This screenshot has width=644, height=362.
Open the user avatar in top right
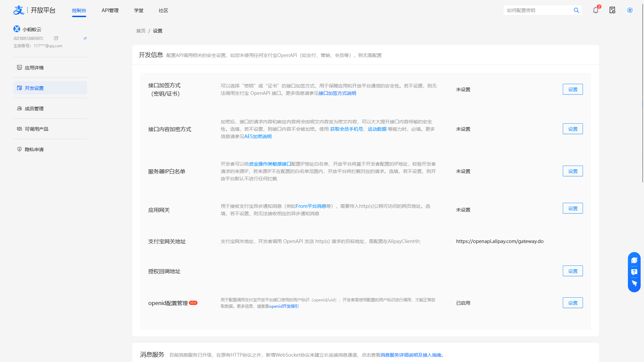tap(630, 10)
